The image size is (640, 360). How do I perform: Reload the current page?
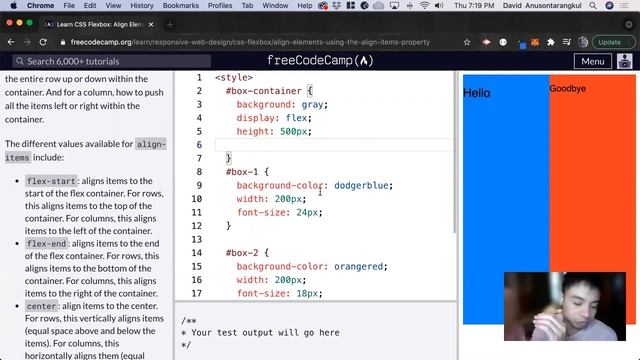pos(43,42)
